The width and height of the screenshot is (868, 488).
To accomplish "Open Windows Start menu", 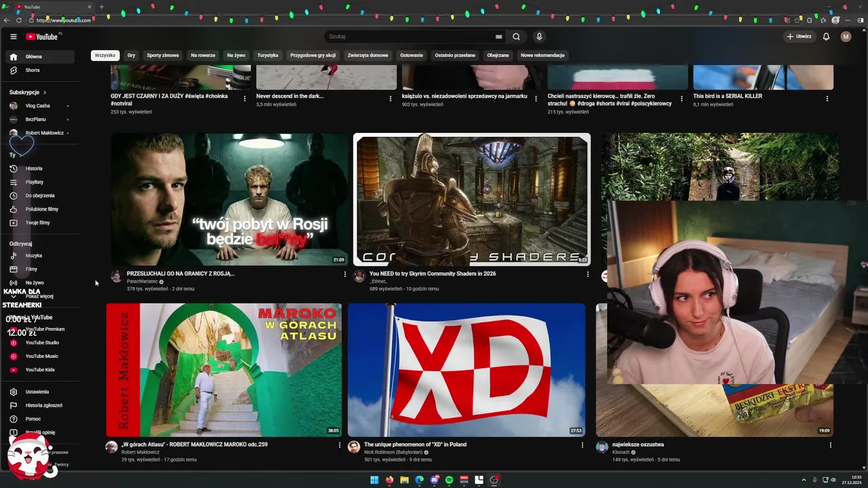I will coord(374,480).
